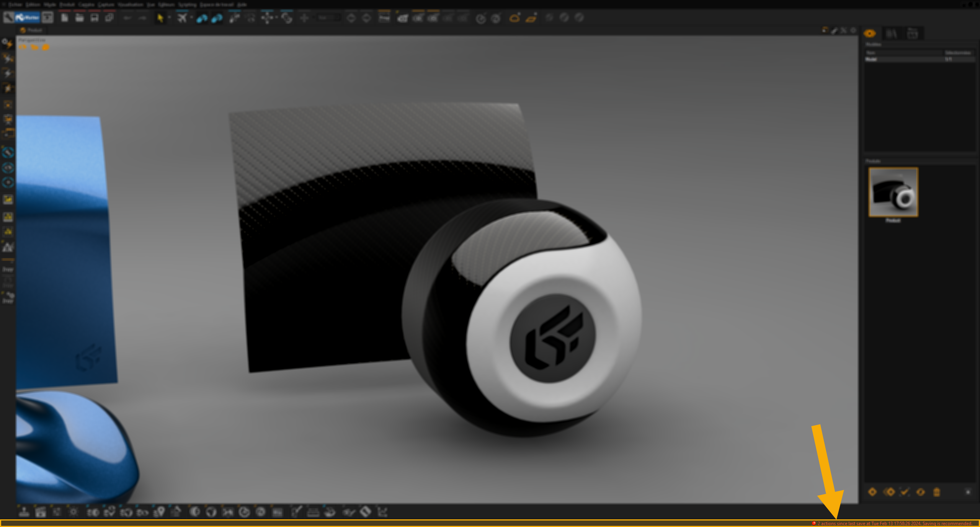The width and height of the screenshot is (980, 527).
Task: Toggle the orange eye visibility tab
Action: tap(870, 34)
